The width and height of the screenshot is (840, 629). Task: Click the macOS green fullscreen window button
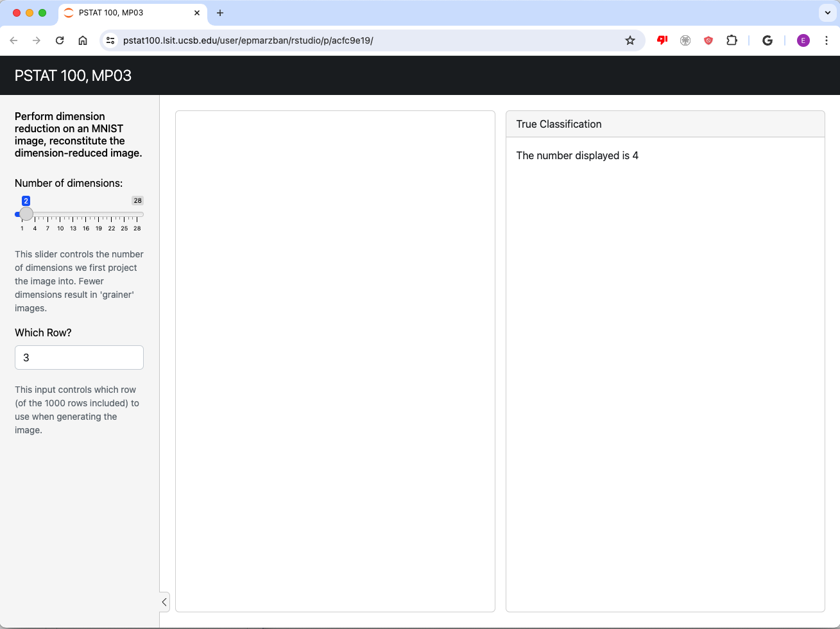42,13
